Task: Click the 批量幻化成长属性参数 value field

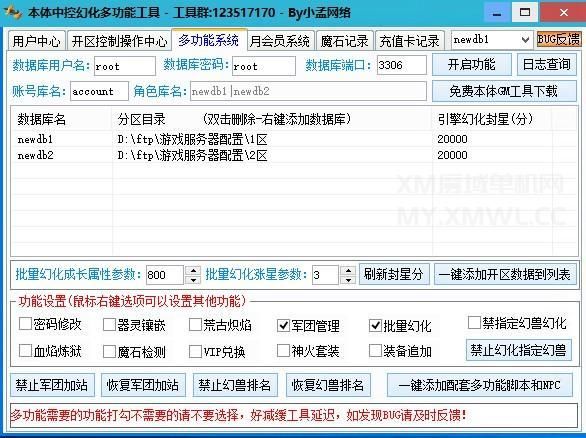Action: tap(164, 275)
